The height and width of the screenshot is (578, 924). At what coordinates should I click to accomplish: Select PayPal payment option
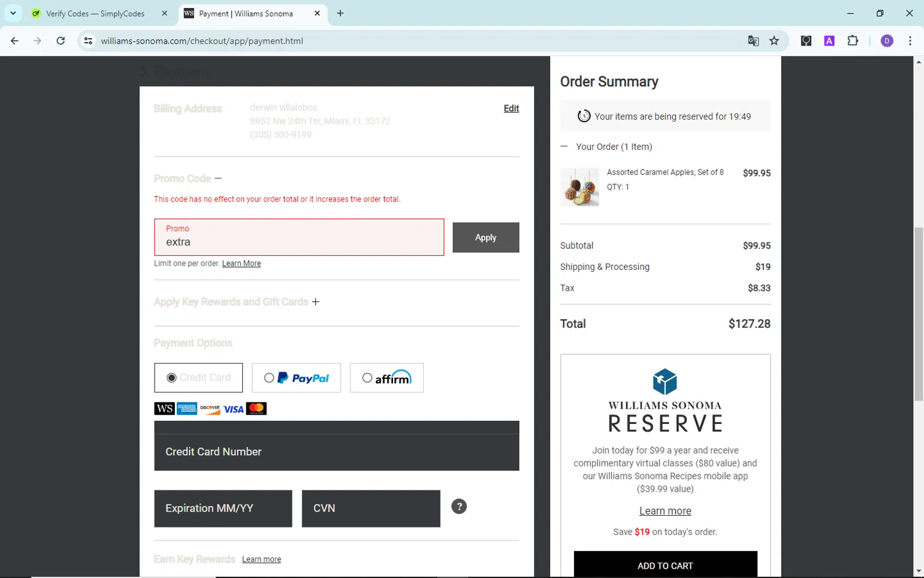[x=296, y=378]
